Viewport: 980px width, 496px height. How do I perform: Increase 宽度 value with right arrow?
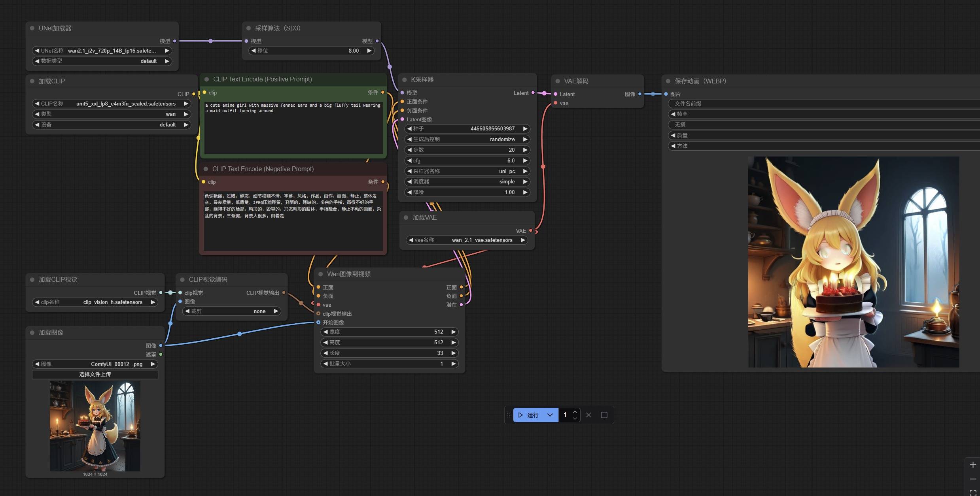click(x=454, y=332)
